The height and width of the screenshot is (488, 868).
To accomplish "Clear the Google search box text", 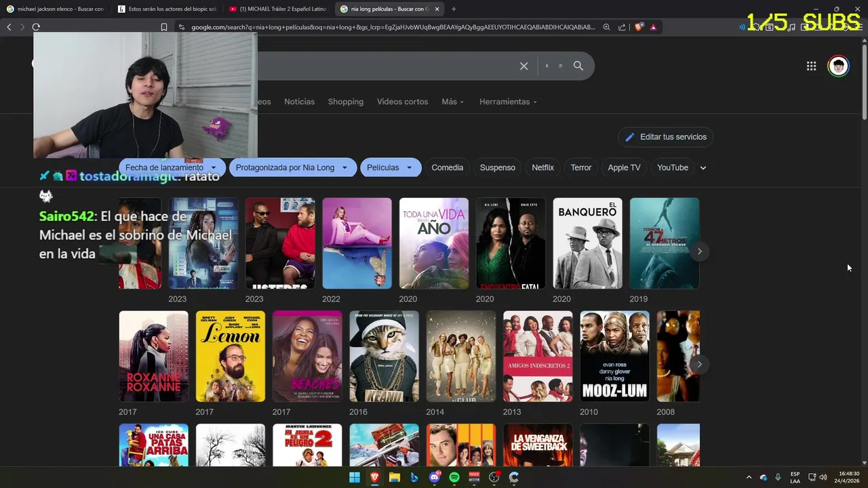I will [524, 66].
